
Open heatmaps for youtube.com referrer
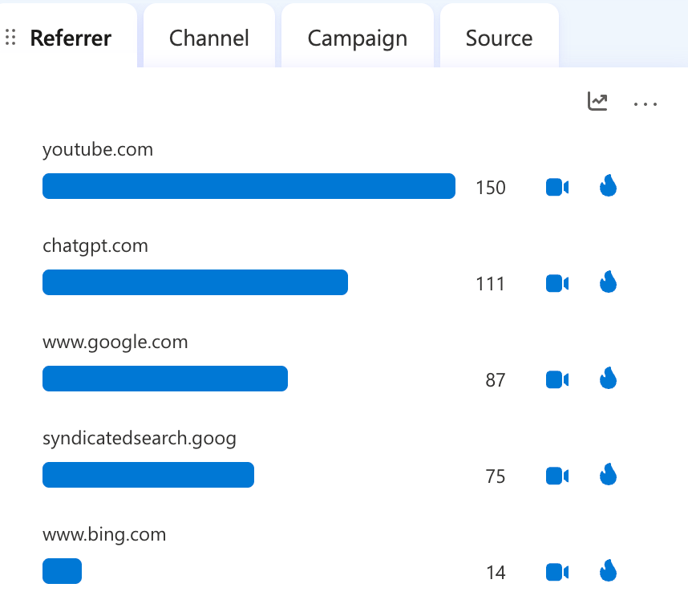point(608,185)
